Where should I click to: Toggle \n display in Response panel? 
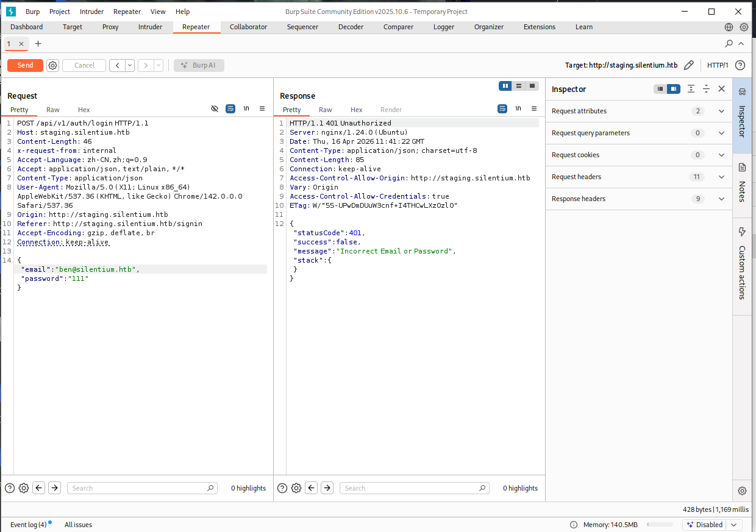518,109
